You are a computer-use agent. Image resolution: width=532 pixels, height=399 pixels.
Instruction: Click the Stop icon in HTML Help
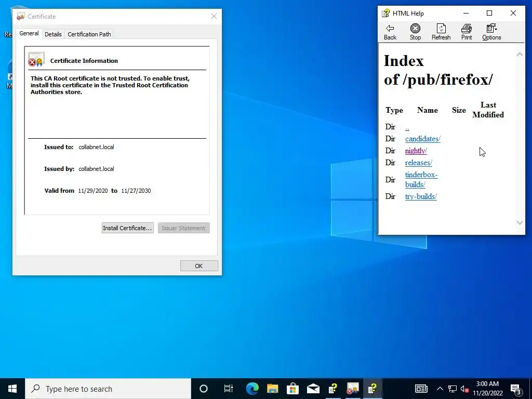(415, 32)
